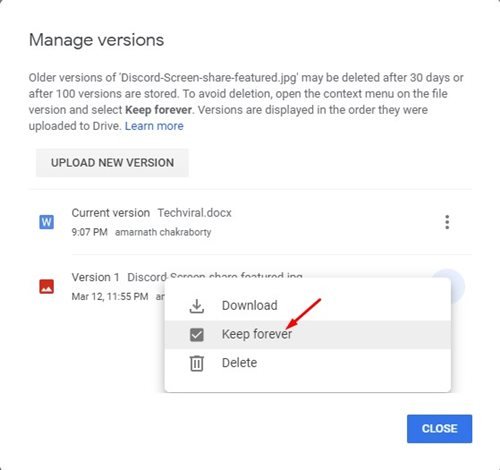Click the Mar 12, 11:55 PM timestamp
This screenshot has width=500, height=470.
pyautogui.click(x=110, y=296)
